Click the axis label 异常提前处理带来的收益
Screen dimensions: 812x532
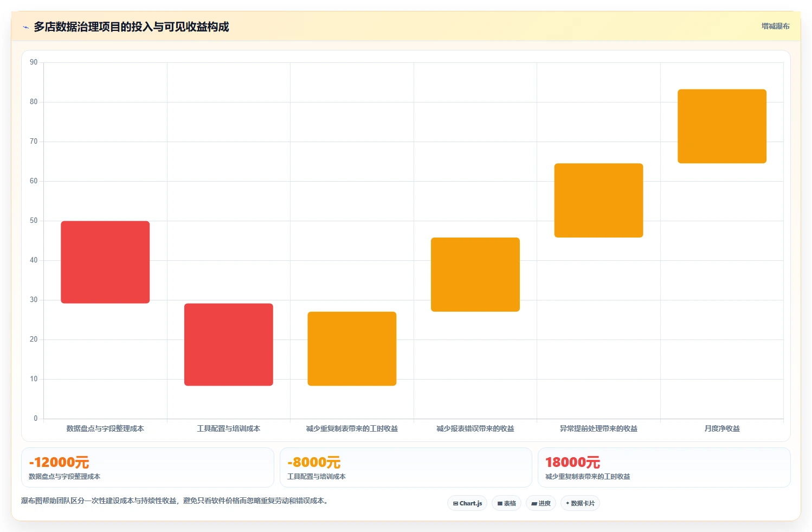[x=598, y=428]
